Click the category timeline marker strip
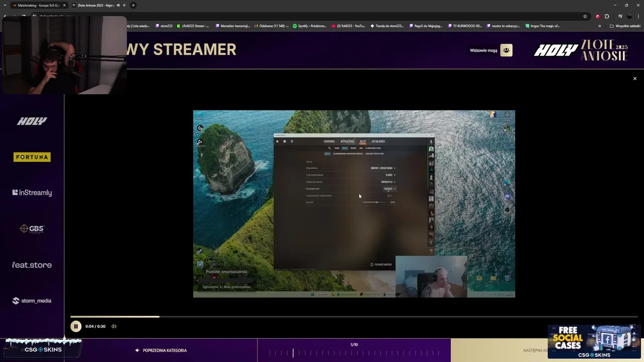This screenshot has width=644, height=362. [x=354, y=353]
